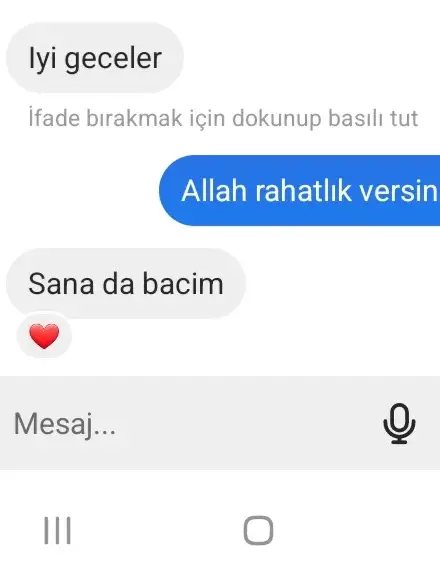Tap the three vertical lines system button
440x575 pixels.
58,530
